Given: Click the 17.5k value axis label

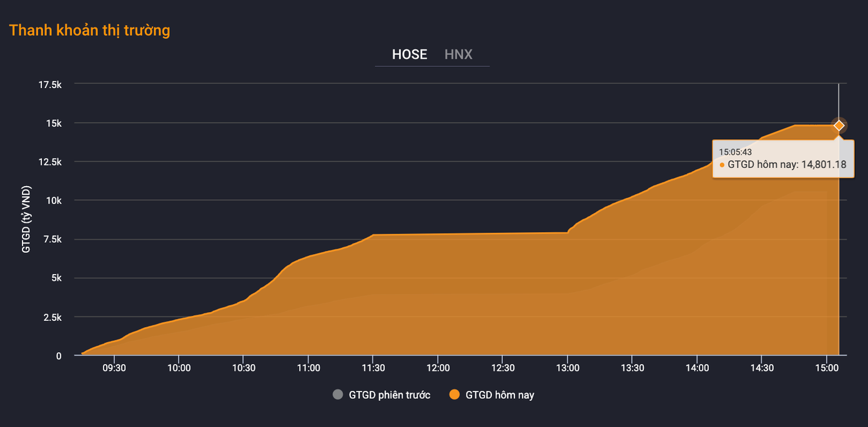Looking at the screenshot, I should (50, 84).
